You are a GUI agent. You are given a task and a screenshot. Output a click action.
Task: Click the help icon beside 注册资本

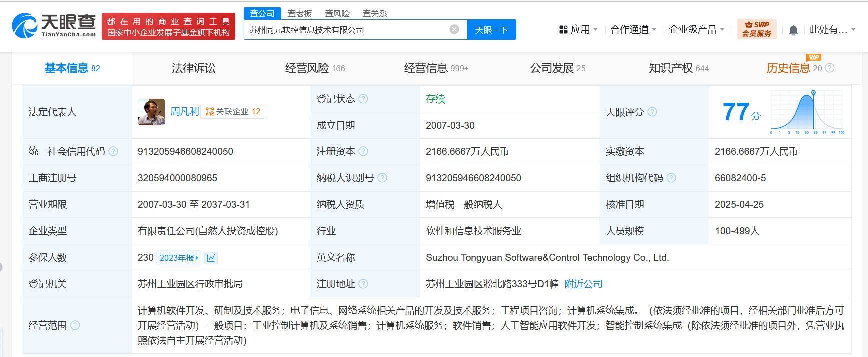pyautogui.click(x=363, y=151)
